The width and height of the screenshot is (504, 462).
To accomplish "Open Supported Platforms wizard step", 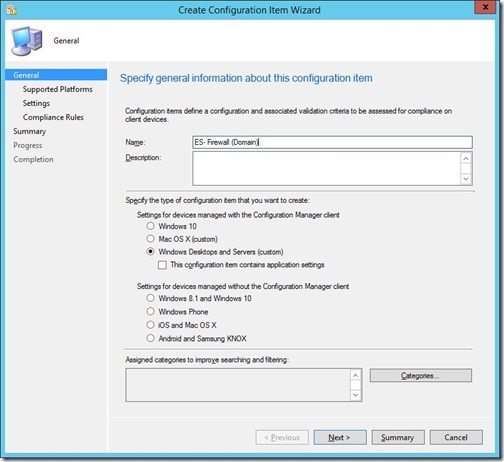I will 58,89.
